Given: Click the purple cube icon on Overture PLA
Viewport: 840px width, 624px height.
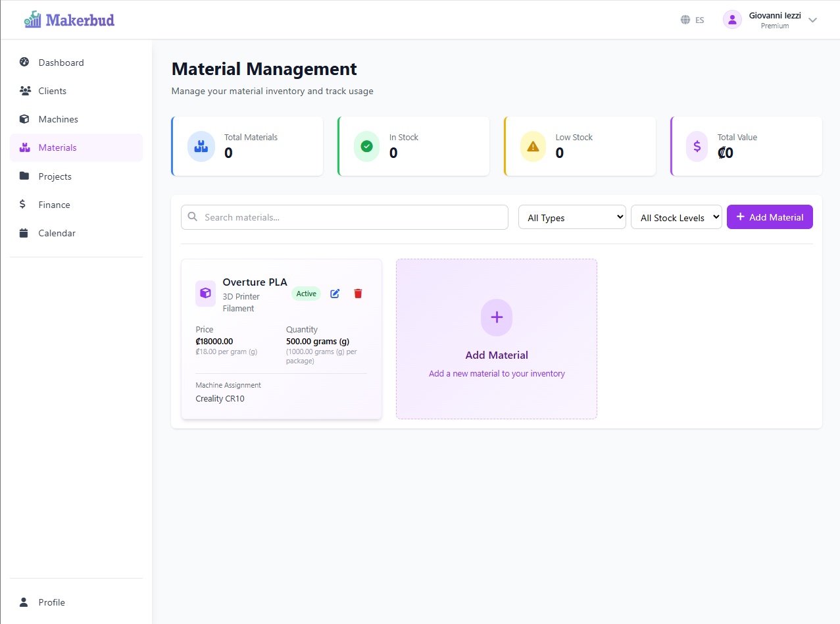Looking at the screenshot, I should pos(205,294).
